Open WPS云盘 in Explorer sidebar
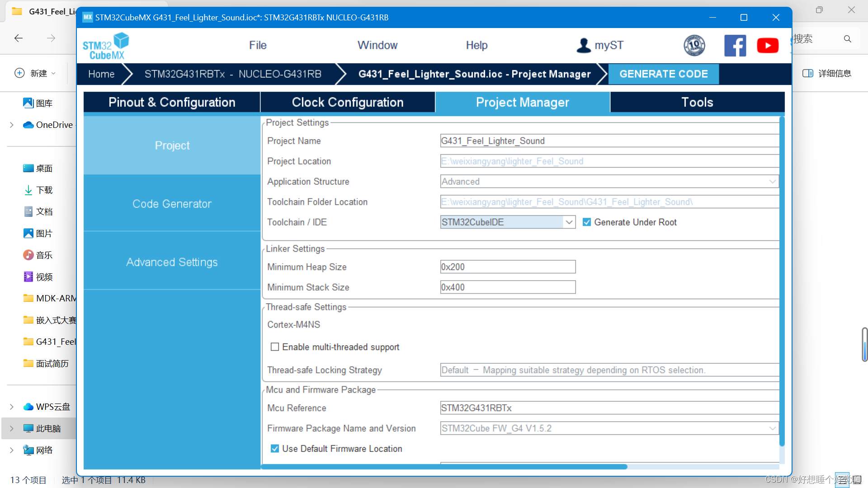 (x=47, y=407)
